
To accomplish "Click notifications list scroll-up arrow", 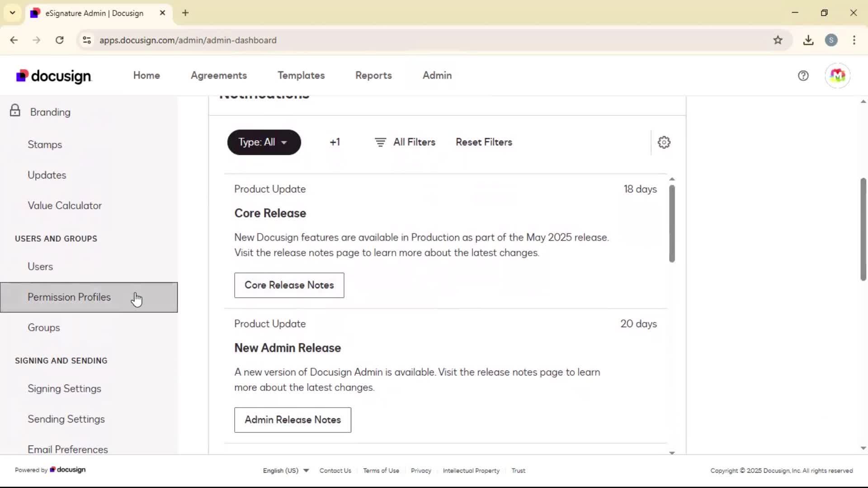I will pyautogui.click(x=672, y=179).
